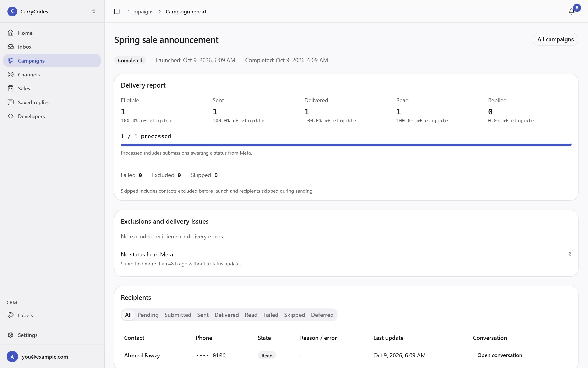
Task: Switch to the Pending recipients tab
Action: point(148,315)
